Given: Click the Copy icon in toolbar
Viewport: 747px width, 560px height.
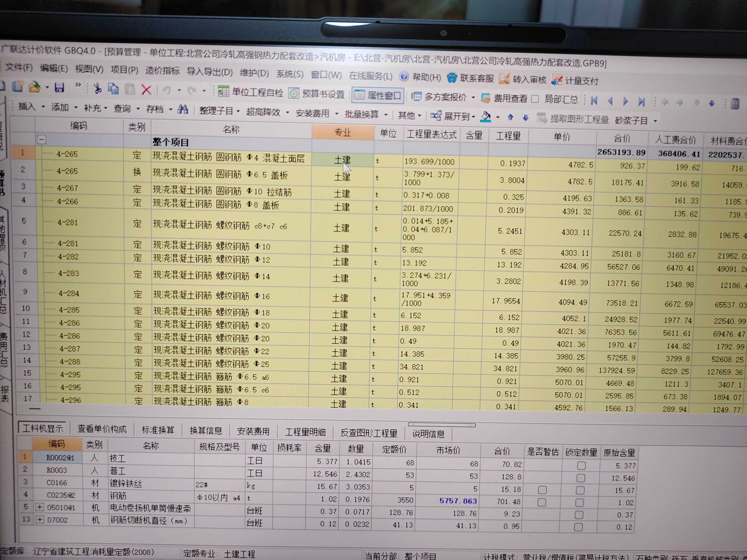Looking at the screenshot, I should pos(113,89).
